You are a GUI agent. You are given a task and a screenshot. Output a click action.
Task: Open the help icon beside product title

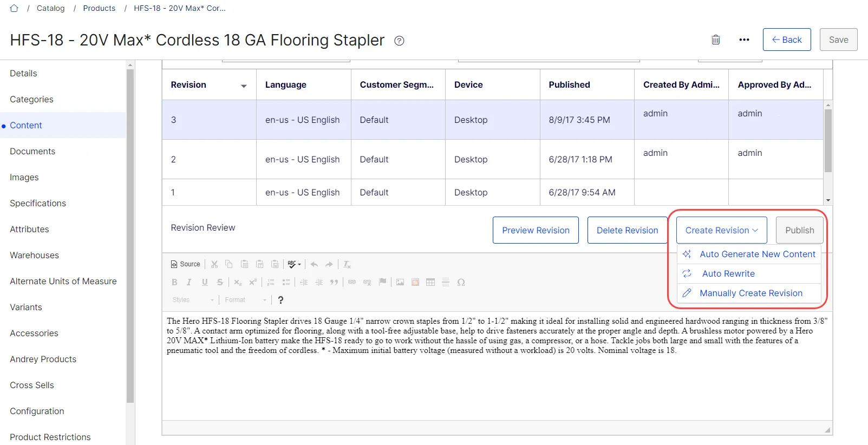click(x=399, y=41)
